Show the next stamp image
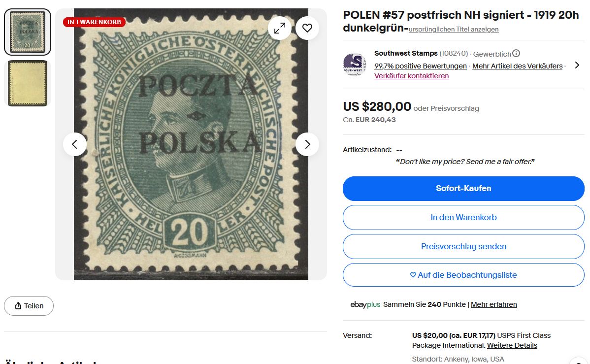Image resolution: width=590 pixels, height=364 pixels. tap(307, 144)
